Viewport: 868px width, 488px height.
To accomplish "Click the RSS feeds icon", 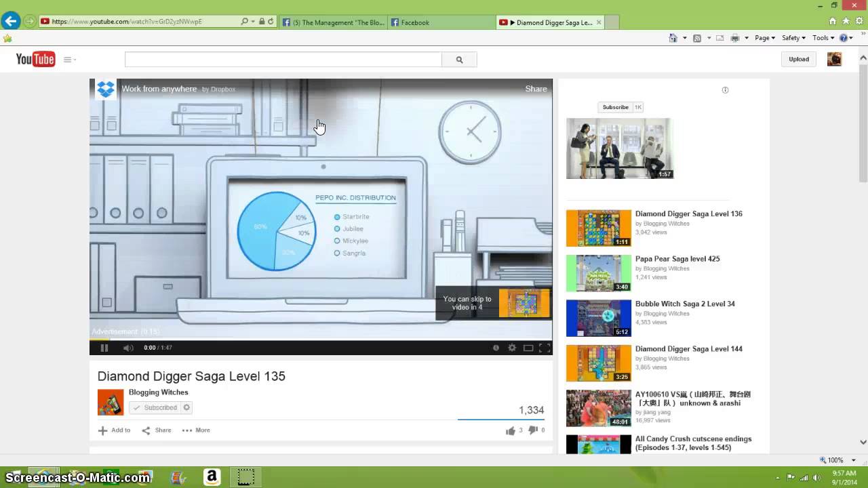I will (x=696, y=38).
